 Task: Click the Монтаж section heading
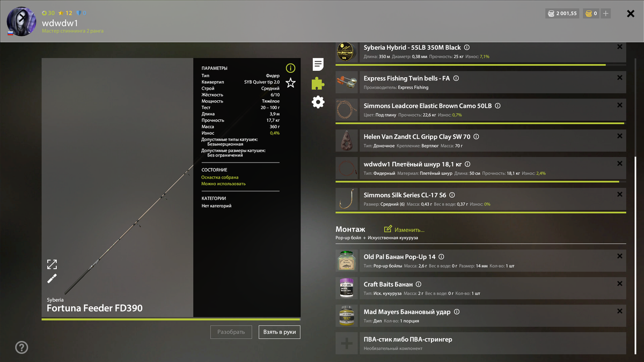(350, 229)
